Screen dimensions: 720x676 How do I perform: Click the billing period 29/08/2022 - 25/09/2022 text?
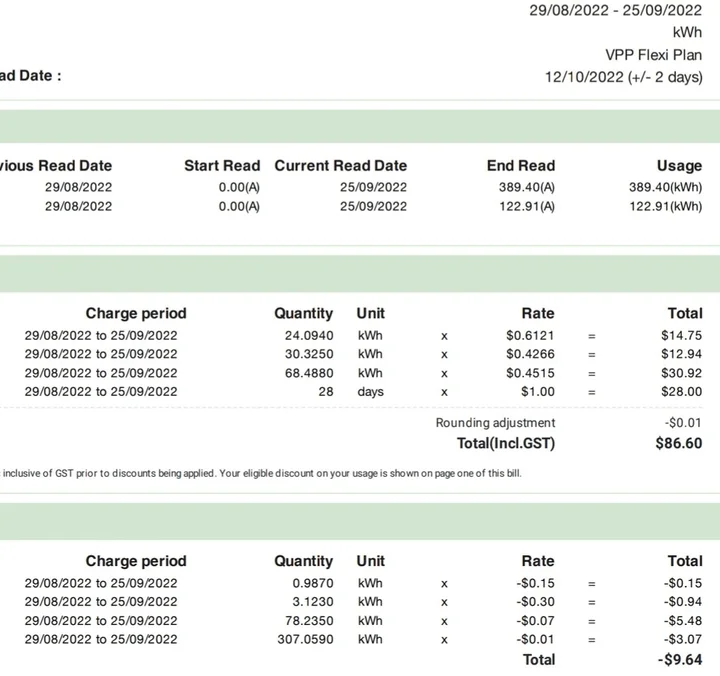[x=615, y=10]
